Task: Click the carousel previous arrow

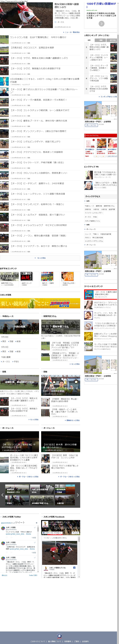Action: point(3,495)
